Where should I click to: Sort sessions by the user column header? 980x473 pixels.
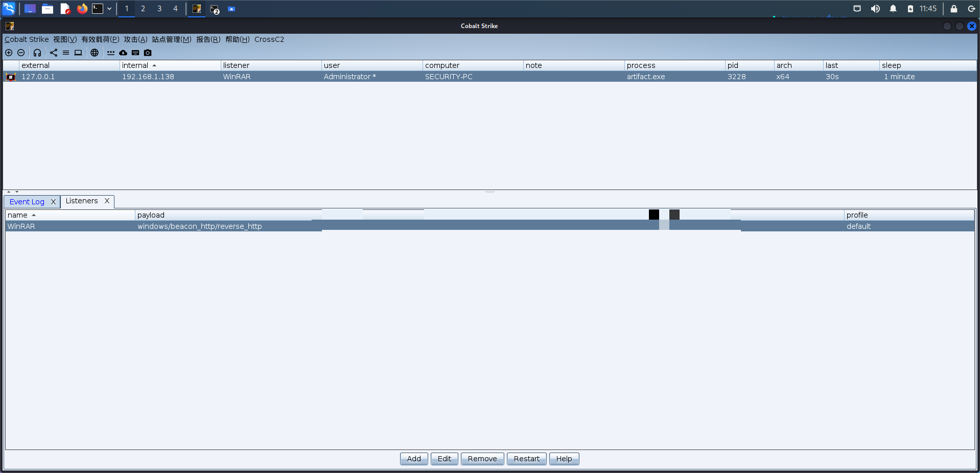[x=372, y=65]
